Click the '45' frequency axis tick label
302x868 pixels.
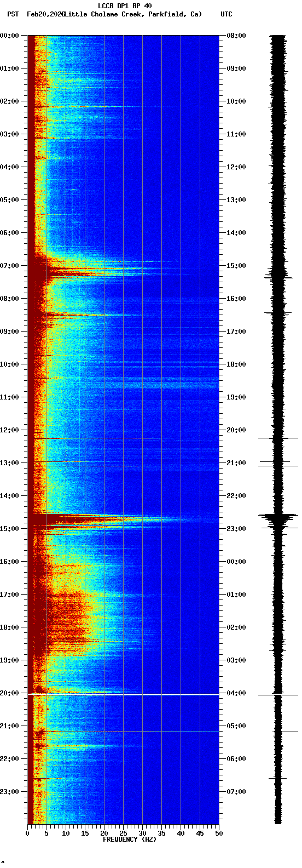(200, 833)
